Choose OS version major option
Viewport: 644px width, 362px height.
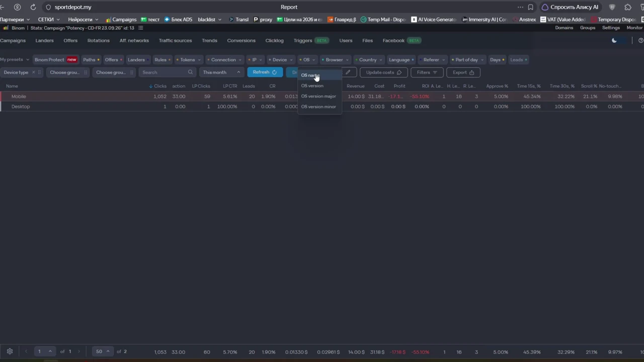point(319,96)
